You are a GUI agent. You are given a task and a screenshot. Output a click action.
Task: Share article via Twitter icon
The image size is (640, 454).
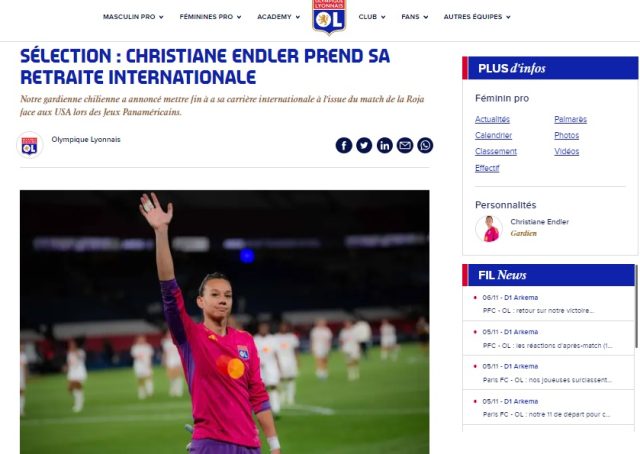[x=364, y=145]
